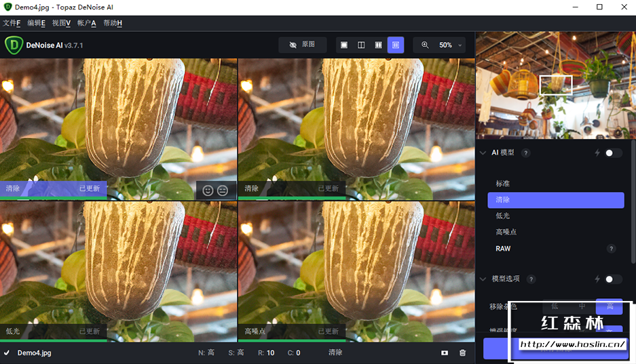The height and width of the screenshot is (364, 636).
Task: Delete Demo4.jpg with the trash icon
Action: [462, 352]
